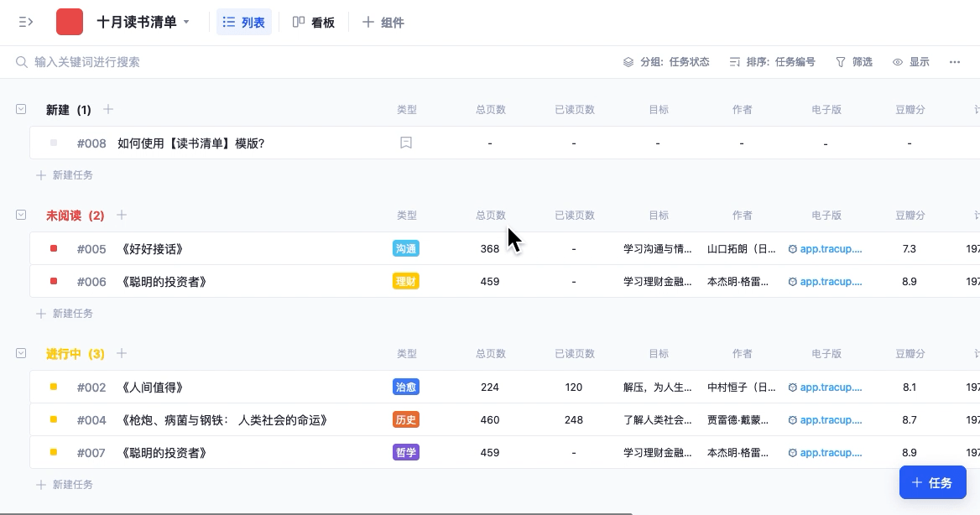This screenshot has height=515, width=980.
Task: Switch to the 看板 board view tab
Action: point(313,22)
